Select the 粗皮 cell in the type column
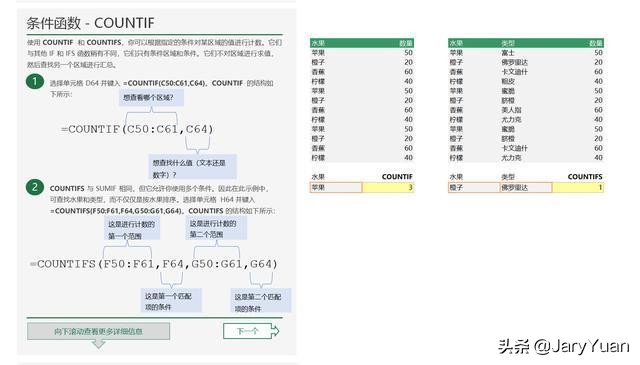Screen dimensions: 640x365 (508, 81)
